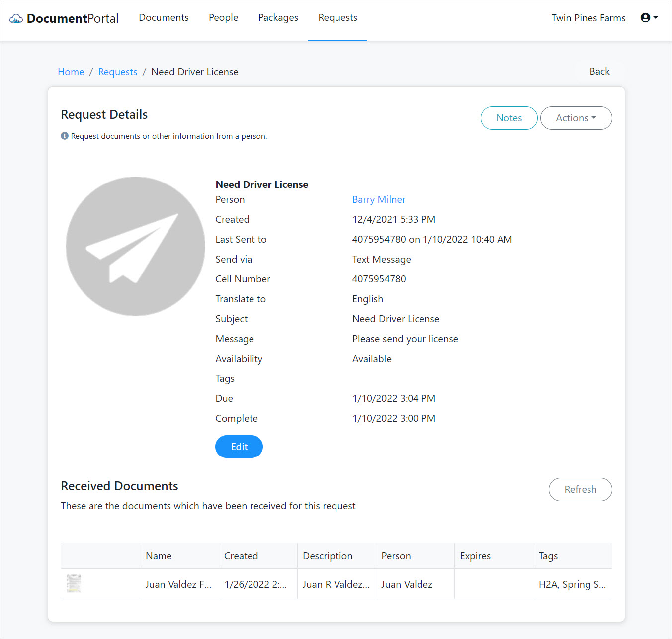Navigate to the Packages tab
Screen dimensions: 672x639
[278, 17]
